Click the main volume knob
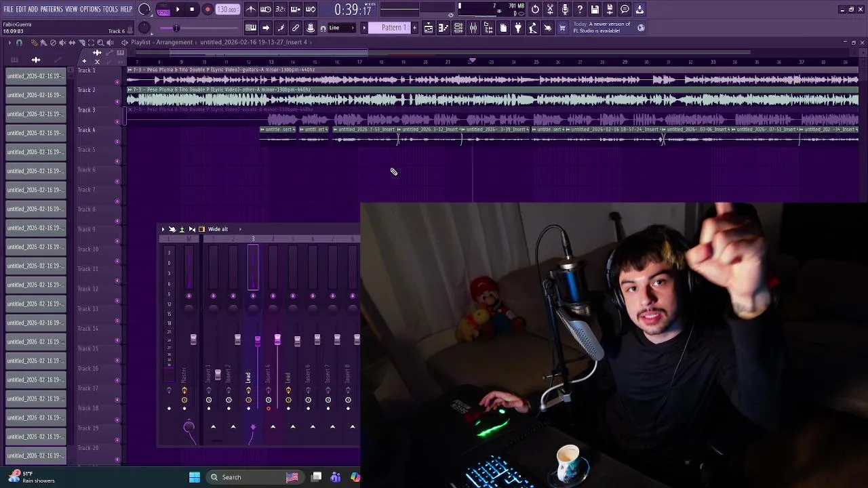The height and width of the screenshot is (488, 868). (x=144, y=9)
